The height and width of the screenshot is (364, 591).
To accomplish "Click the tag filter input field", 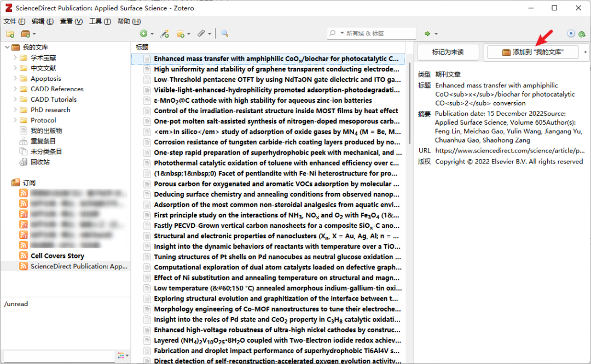I will (59, 356).
